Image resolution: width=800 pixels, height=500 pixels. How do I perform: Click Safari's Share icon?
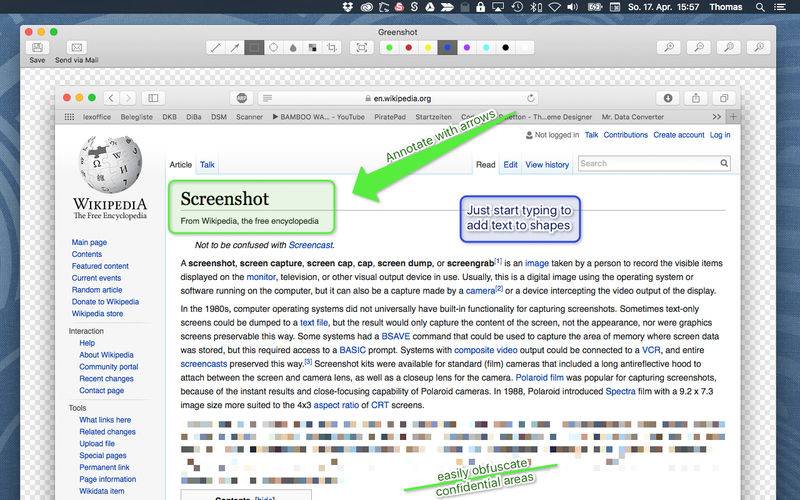[696, 98]
